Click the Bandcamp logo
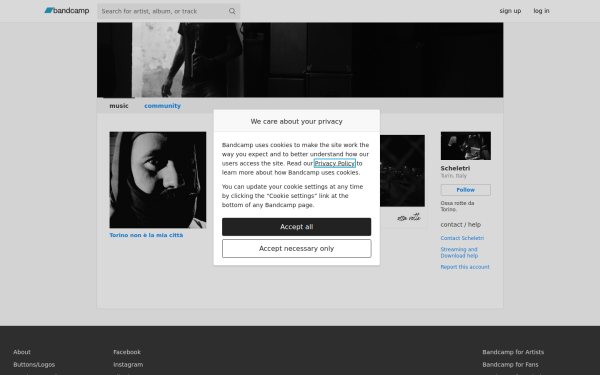Screen dimensions: 600x375 (x=67, y=11)
